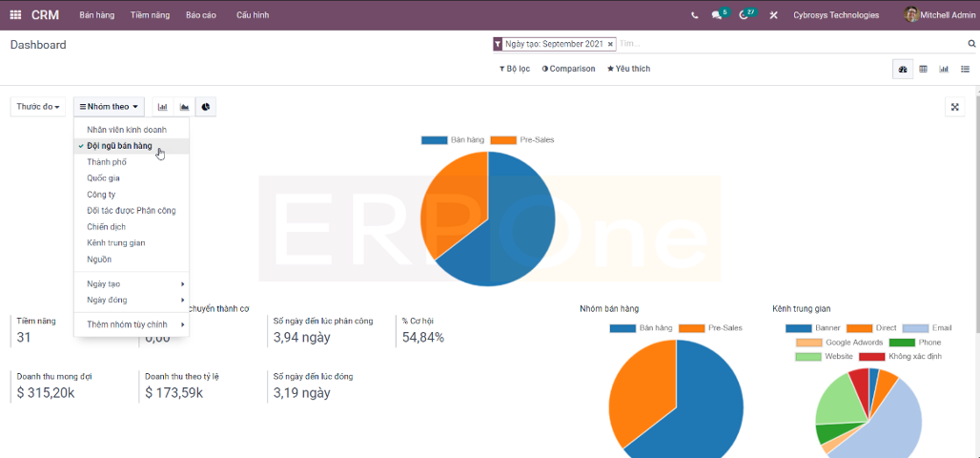Open the Báo cáo menu
Screen dimensions: 980x458
pyautogui.click(x=200, y=15)
